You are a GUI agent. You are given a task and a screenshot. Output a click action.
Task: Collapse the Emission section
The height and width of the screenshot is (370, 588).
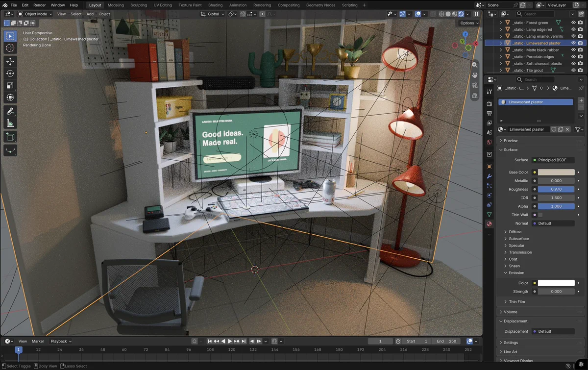(x=516, y=273)
